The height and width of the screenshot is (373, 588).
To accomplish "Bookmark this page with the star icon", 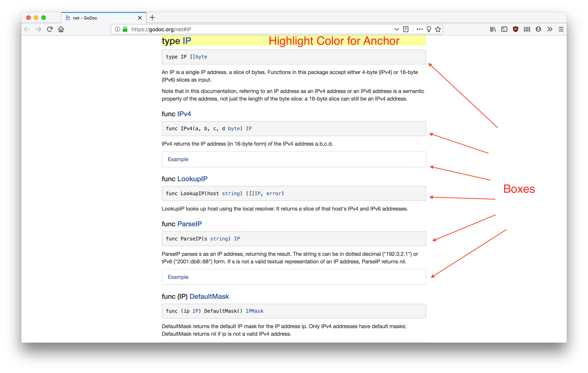I will pos(438,29).
